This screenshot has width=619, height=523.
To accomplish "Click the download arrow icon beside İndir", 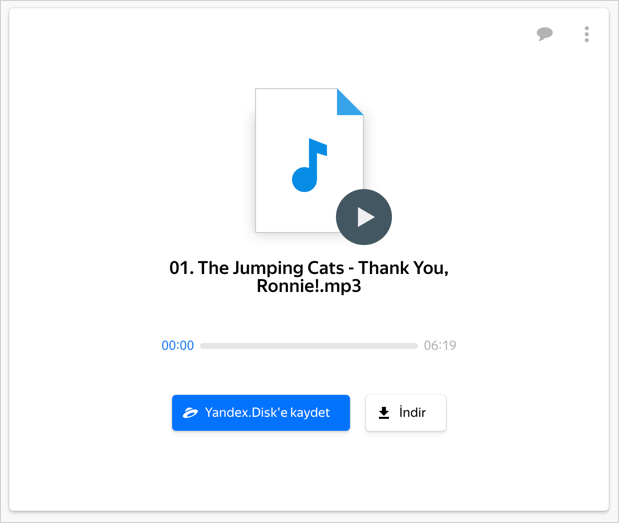I will (384, 413).
